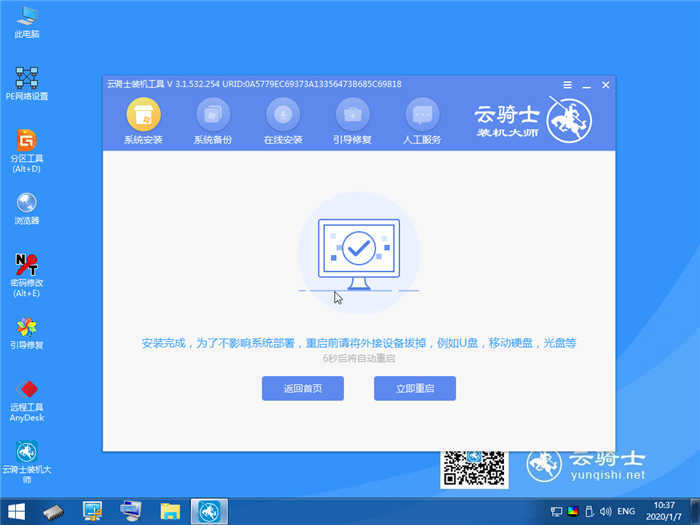Click the Windows Start button

(18, 511)
